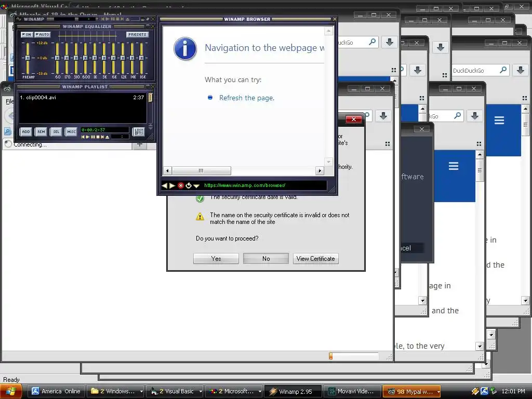
Task: Click the Winamp Browser horizontal scrollbar right arrow
Action: [320, 170]
